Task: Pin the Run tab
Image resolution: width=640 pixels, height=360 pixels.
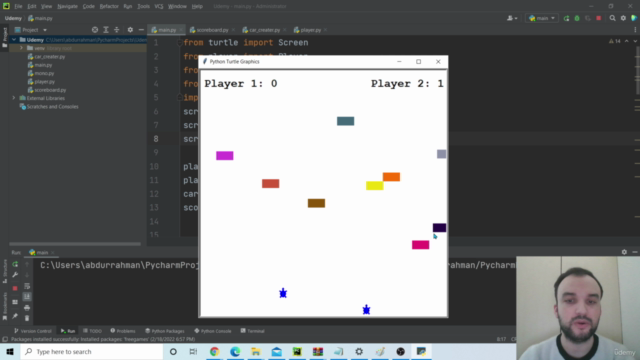Action: [x=15, y=316]
